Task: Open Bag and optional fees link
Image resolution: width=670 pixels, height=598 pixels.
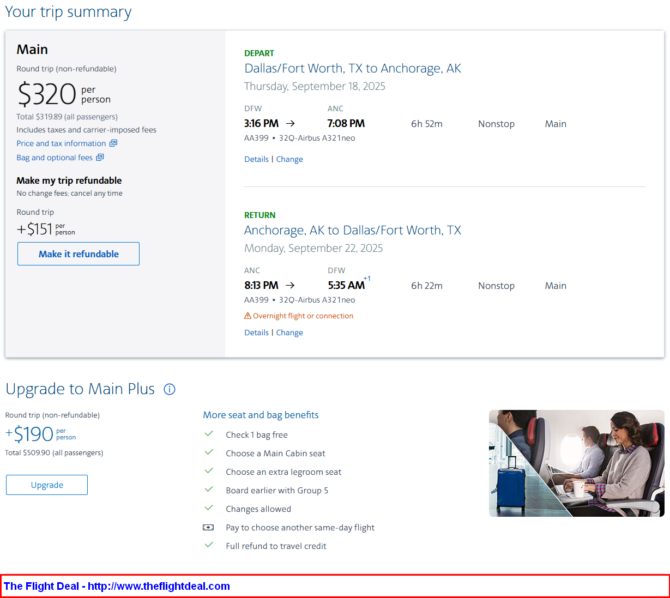Action: 54,157
